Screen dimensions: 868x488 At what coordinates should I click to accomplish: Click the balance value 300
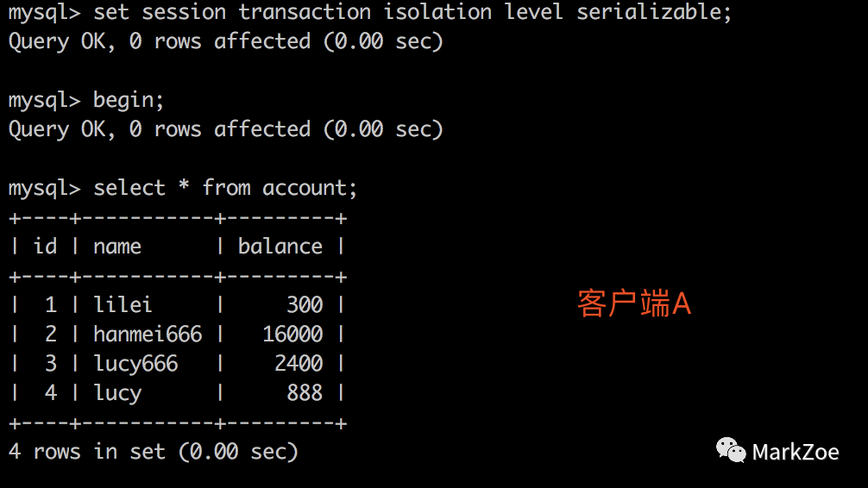click(x=305, y=305)
